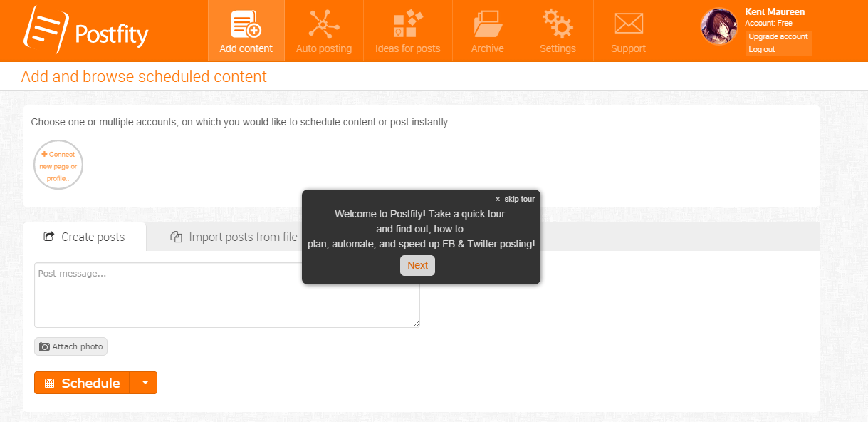
Task: Attach a photo to the post
Action: click(70, 346)
